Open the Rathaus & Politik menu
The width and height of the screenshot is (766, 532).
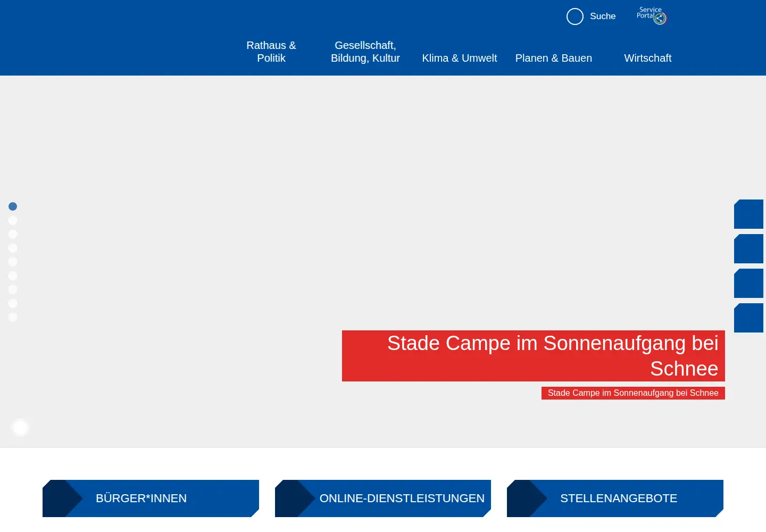[271, 52]
